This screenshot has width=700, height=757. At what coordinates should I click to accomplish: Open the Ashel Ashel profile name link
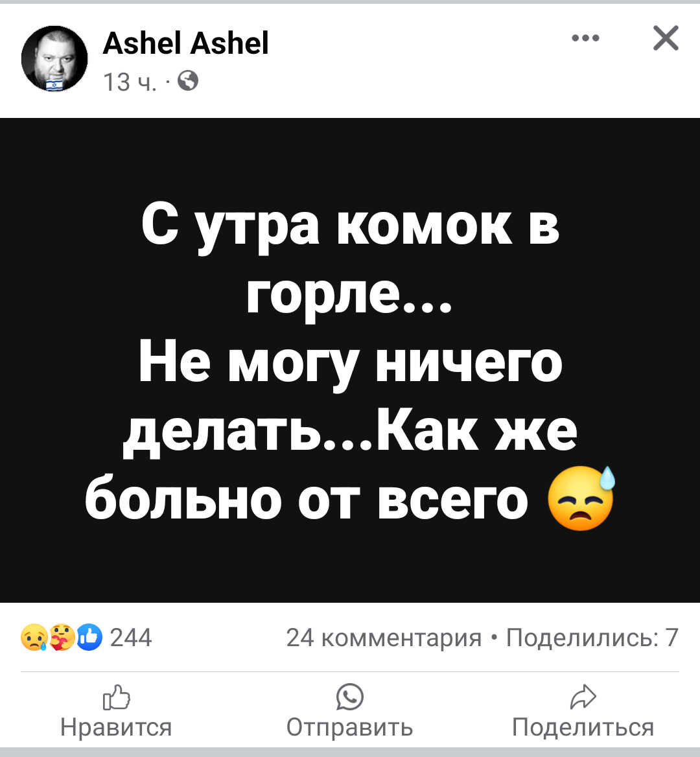coord(185,43)
